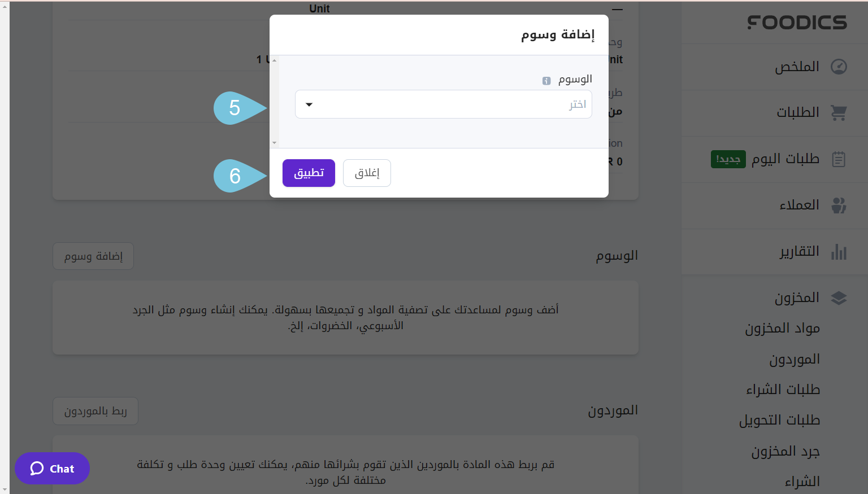Click the customers icon beside العملاء
The image size is (868, 494).
(839, 206)
